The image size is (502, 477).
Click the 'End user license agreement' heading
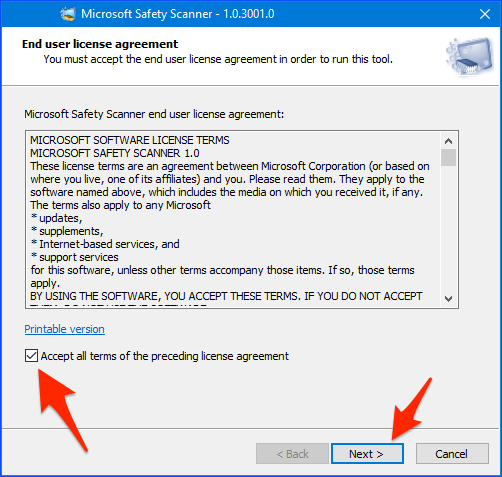click(100, 44)
